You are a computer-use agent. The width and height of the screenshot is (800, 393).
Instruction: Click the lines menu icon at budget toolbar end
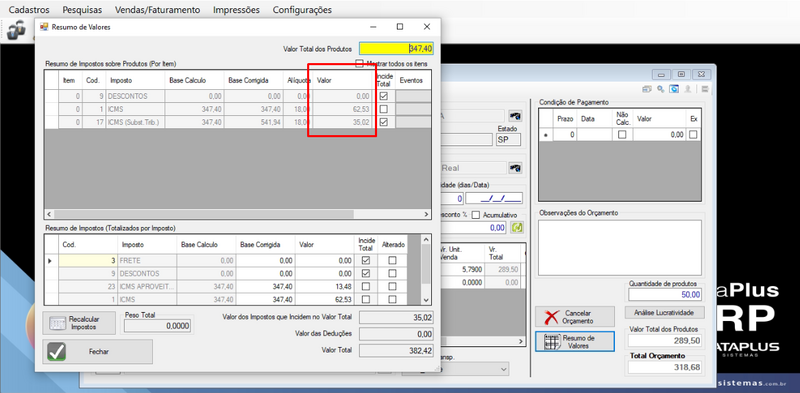pos(705,89)
